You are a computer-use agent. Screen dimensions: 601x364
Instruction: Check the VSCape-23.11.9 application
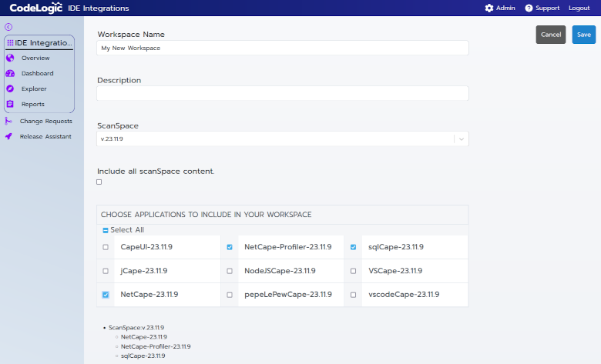[354, 271]
